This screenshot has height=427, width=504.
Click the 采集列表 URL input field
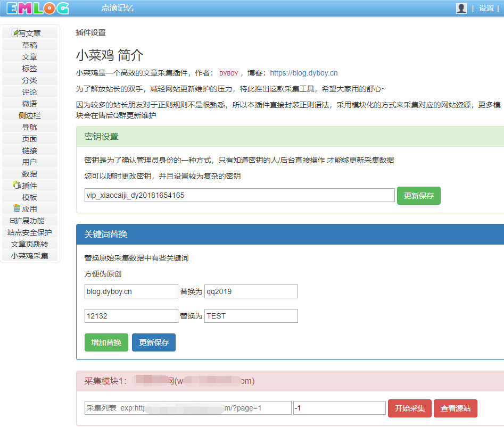click(188, 408)
